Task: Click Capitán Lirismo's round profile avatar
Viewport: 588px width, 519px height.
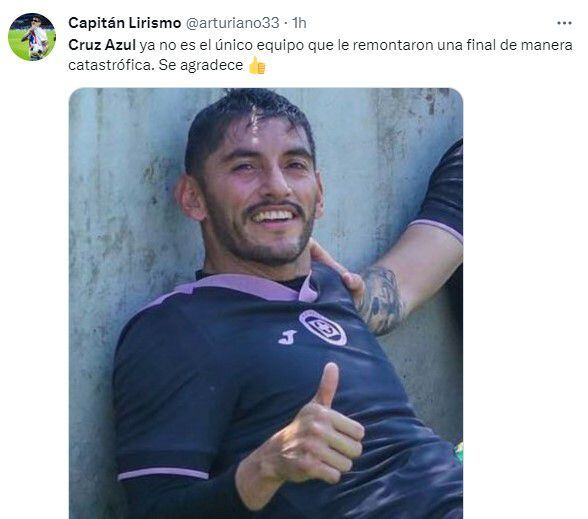Action: [x=32, y=37]
